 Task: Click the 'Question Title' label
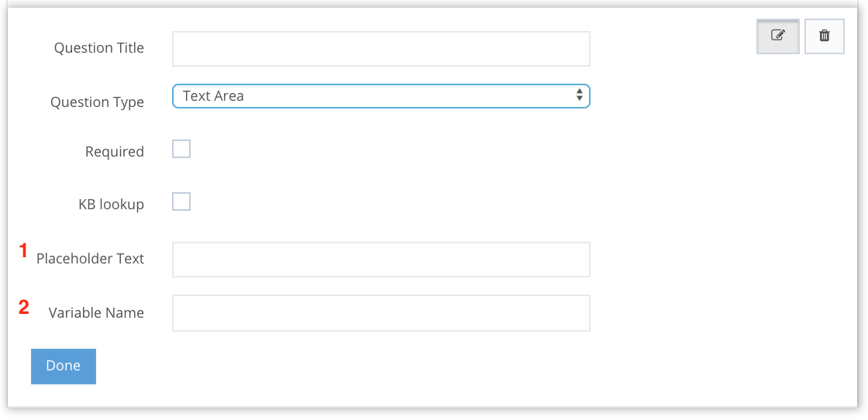(99, 48)
